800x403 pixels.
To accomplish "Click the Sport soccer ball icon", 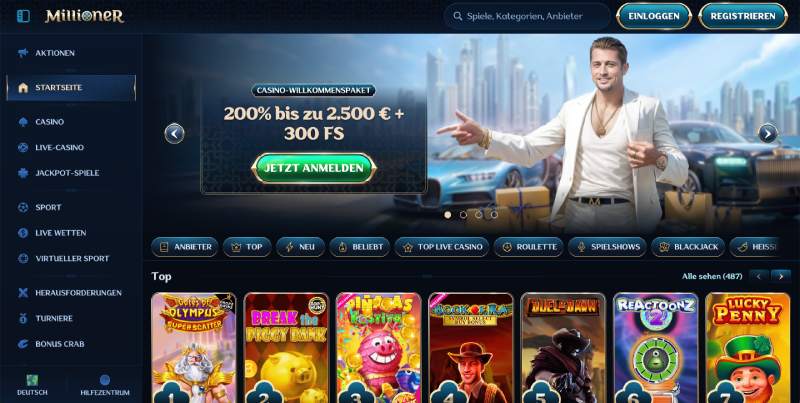I will (x=23, y=207).
